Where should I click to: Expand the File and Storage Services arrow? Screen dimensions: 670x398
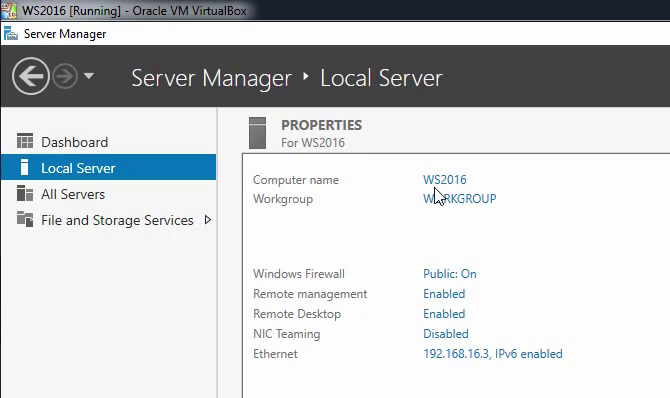point(208,220)
